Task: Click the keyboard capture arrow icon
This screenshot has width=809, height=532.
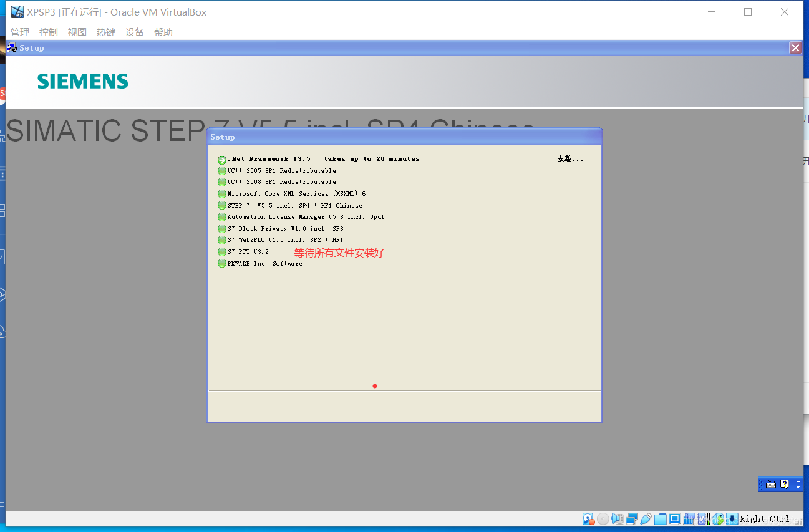Action: (732, 519)
